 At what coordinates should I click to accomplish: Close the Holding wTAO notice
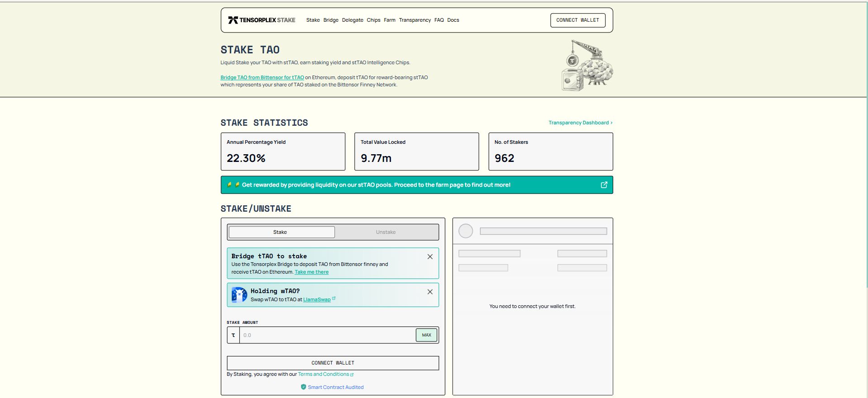point(430,292)
